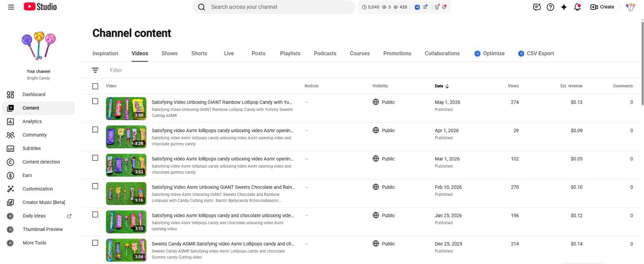Click the Create button
The image size is (644, 264).
click(x=602, y=7)
